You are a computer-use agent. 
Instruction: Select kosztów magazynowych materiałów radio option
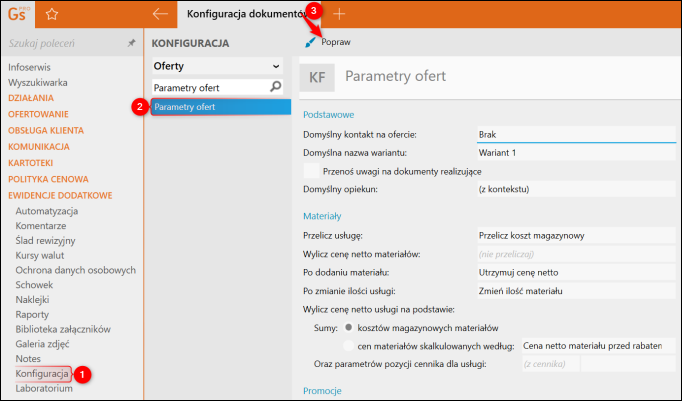click(x=348, y=327)
